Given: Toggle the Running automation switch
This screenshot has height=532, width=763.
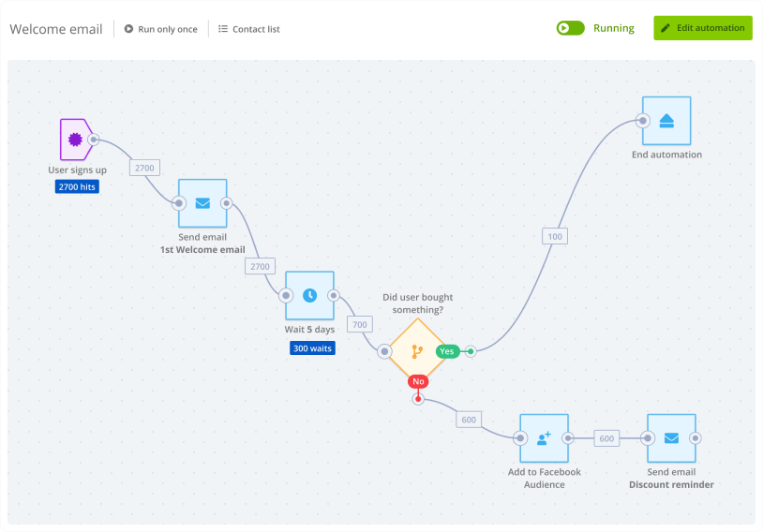Looking at the screenshot, I should coord(570,28).
